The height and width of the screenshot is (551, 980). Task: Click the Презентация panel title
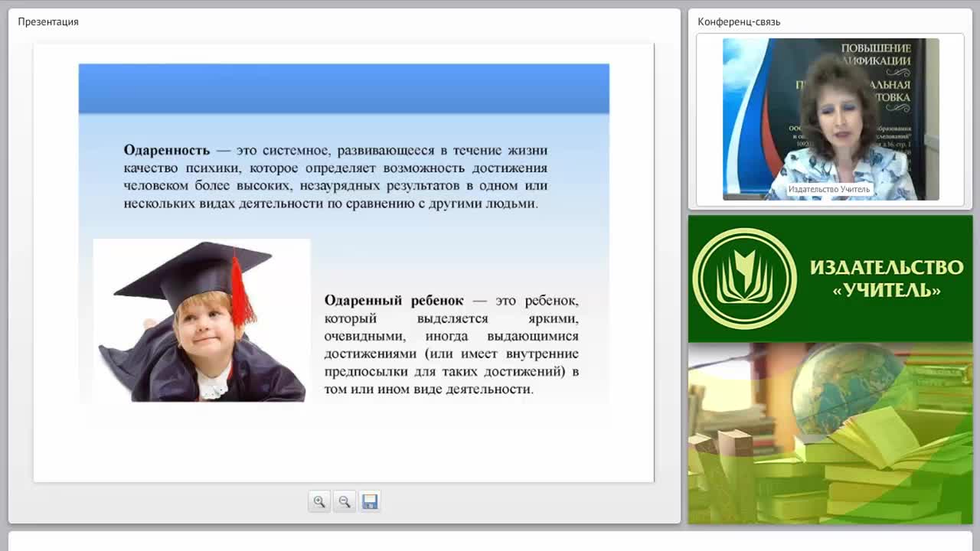tap(48, 21)
